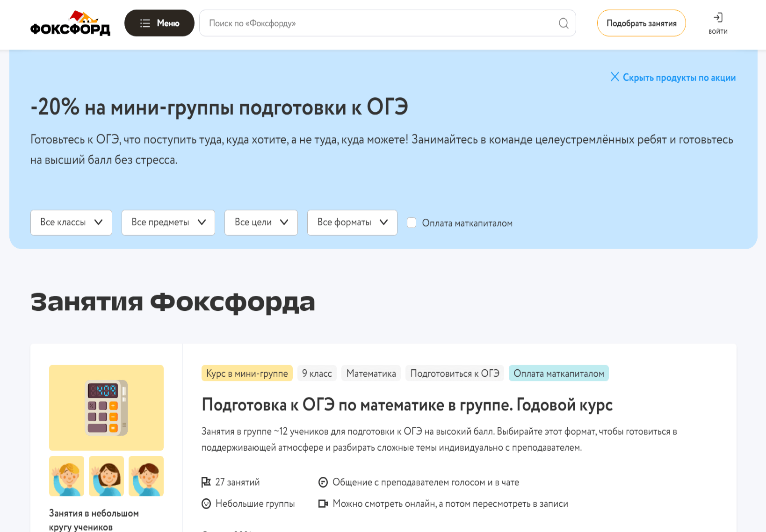Enable the Оплата маткапиталом checkbox
766x532 pixels.
pos(412,223)
